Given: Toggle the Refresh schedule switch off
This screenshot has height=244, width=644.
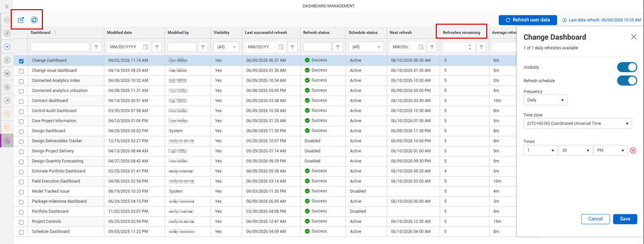Looking at the screenshot, I should click(x=627, y=81).
